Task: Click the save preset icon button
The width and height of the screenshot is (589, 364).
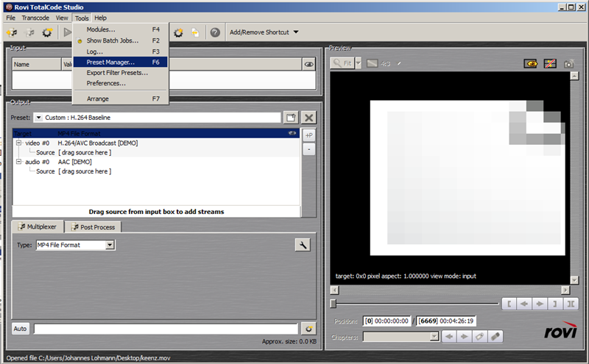Action: point(291,118)
